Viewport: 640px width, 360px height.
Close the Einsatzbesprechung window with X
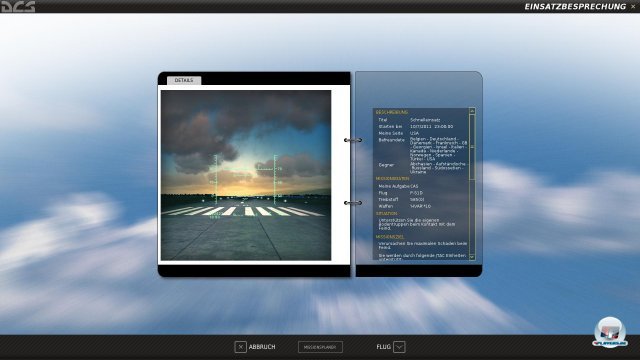point(633,7)
